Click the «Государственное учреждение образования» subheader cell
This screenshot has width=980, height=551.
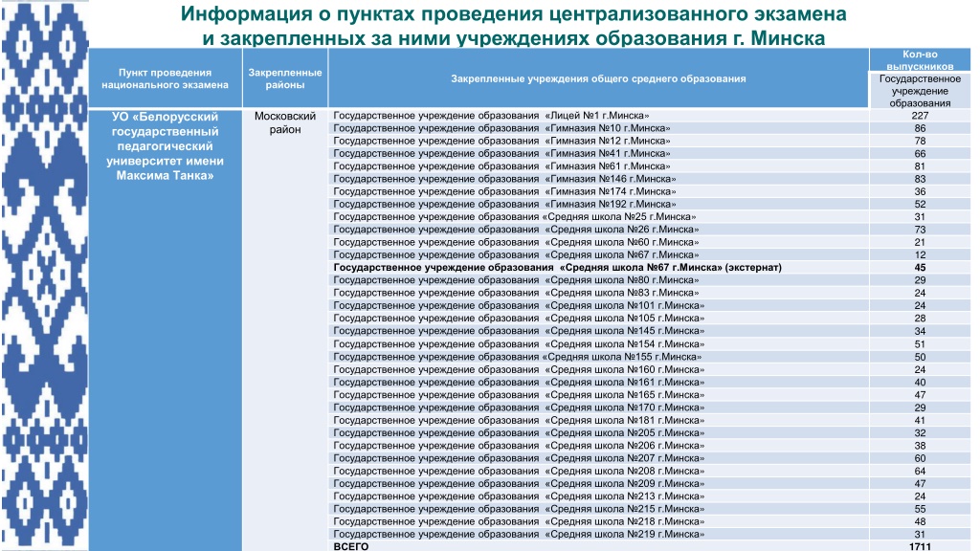[x=920, y=91]
